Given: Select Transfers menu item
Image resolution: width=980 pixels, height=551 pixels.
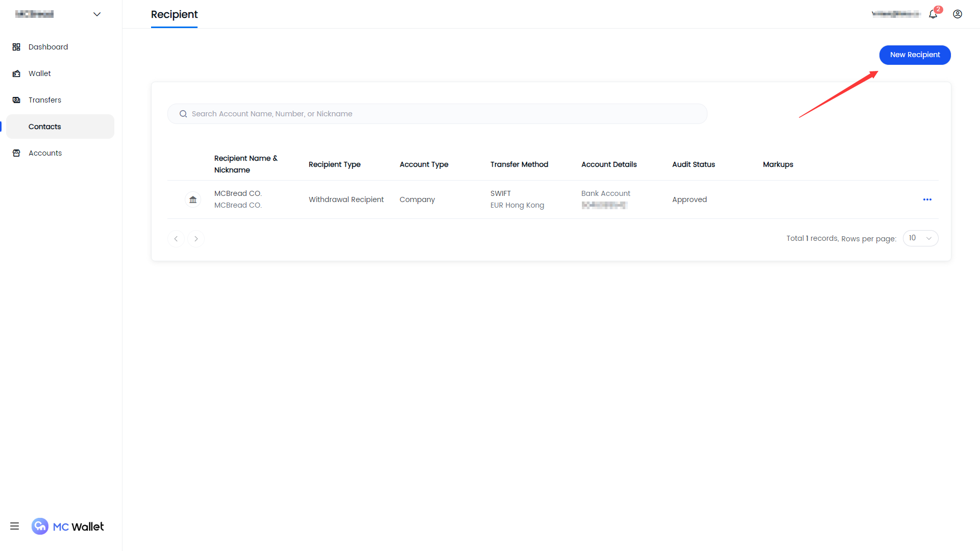Looking at the screenshot, I should pyautogui.click(x=45, y=100).
